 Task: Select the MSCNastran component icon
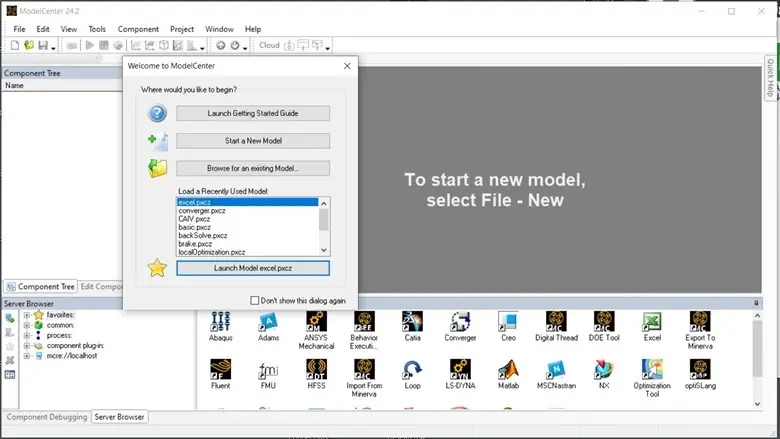pos(556,369)
